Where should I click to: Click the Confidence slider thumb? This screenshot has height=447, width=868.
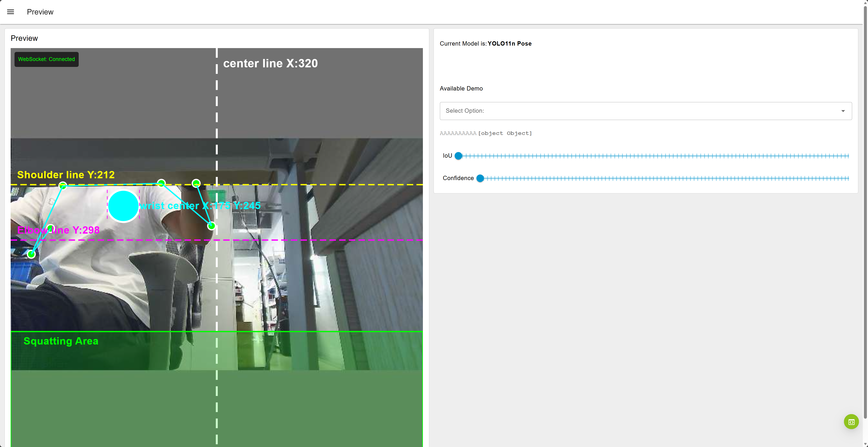click(480, 178)
